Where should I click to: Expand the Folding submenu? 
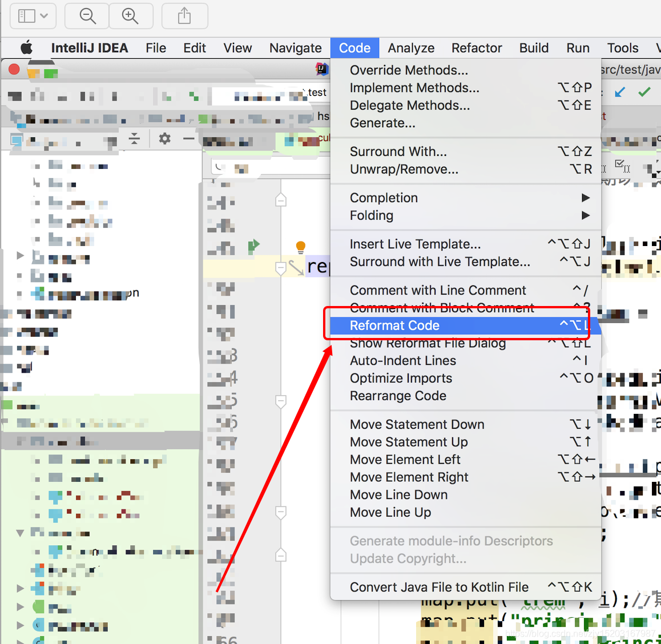tap(465, 215)
